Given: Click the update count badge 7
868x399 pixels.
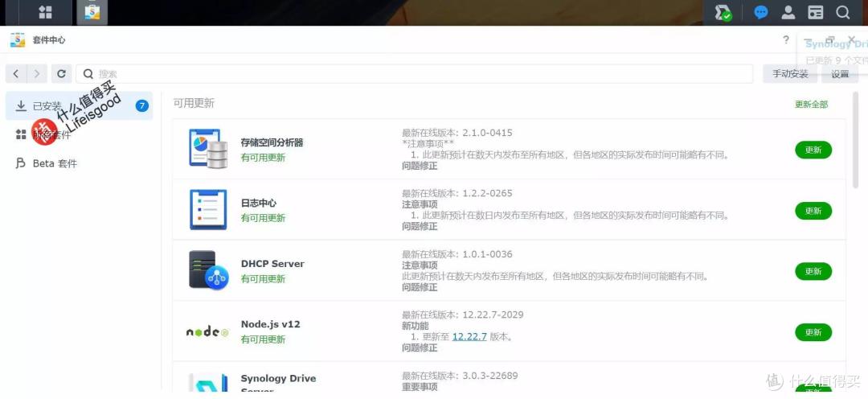Looking at the screenshot, I should (142, 106).
